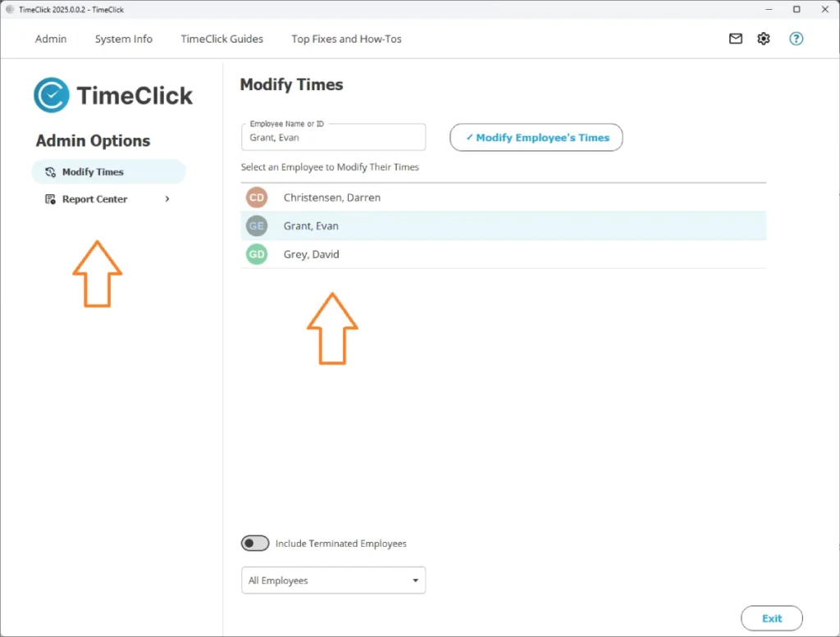The image size is (840, 637).
Task: Open the System Info menu
Action: [123, 39]
